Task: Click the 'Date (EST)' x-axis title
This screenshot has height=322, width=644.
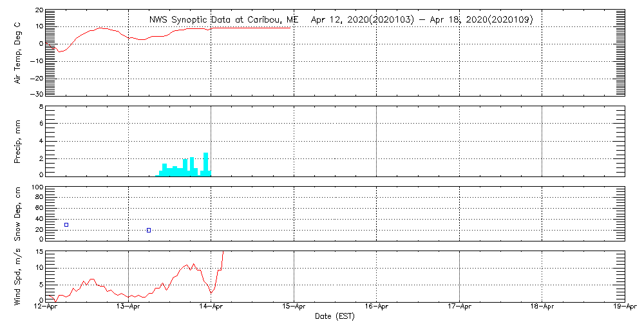Action: (334, 316)
